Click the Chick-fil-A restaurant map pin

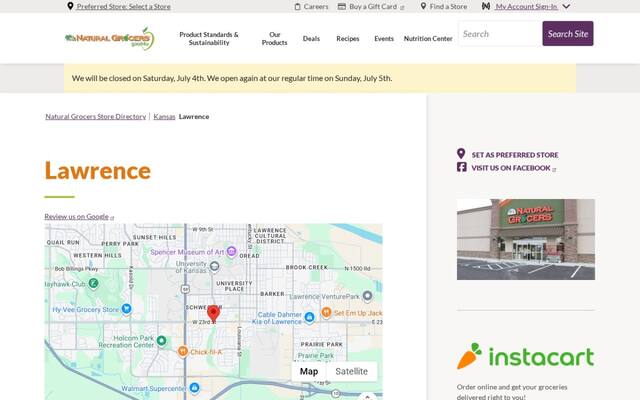[x=183, y=351]
